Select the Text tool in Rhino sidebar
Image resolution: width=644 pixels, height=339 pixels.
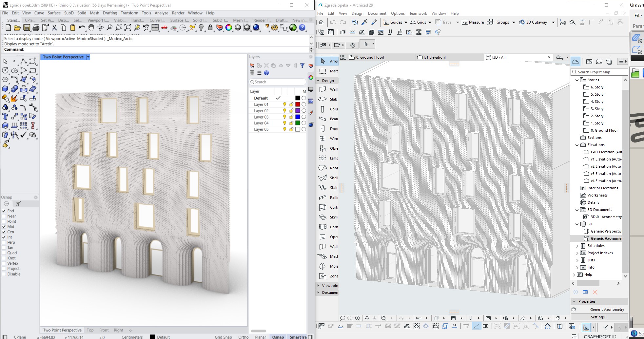pos(5,116)
